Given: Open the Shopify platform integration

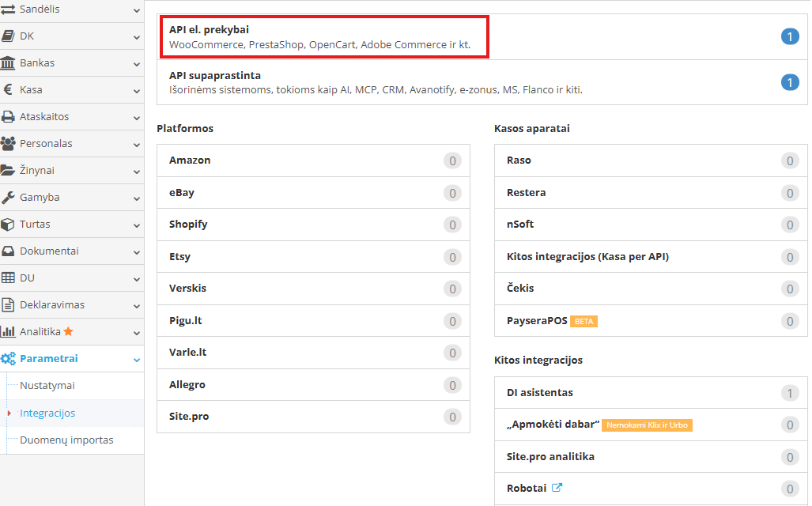Looking at the screenshot, I should click(313, 225).
